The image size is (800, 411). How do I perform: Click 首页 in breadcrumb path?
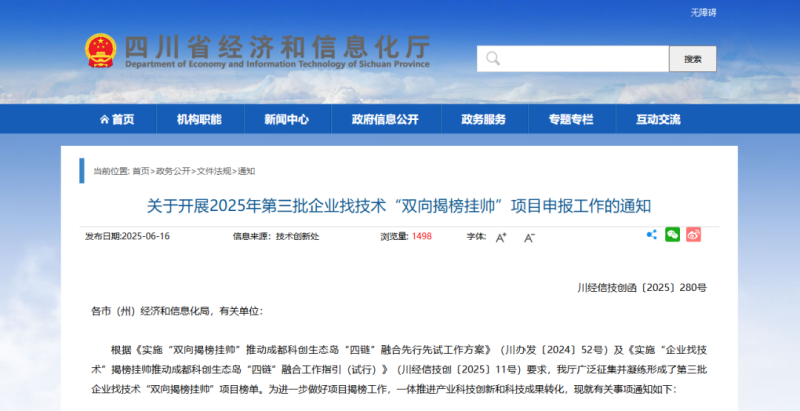(140, 171)
